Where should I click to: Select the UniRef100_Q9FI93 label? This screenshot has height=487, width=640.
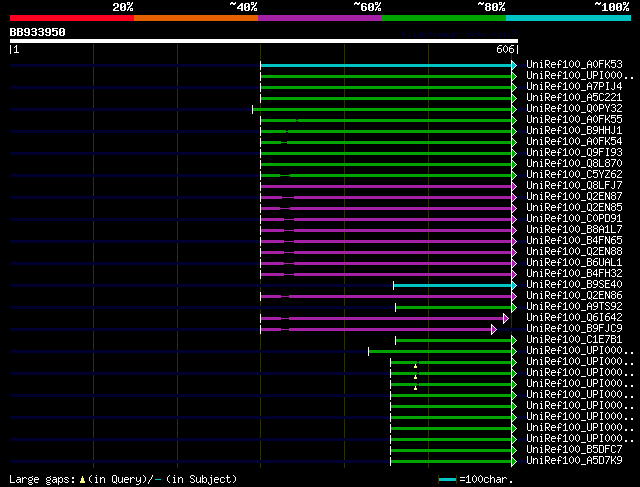[574, 153]
